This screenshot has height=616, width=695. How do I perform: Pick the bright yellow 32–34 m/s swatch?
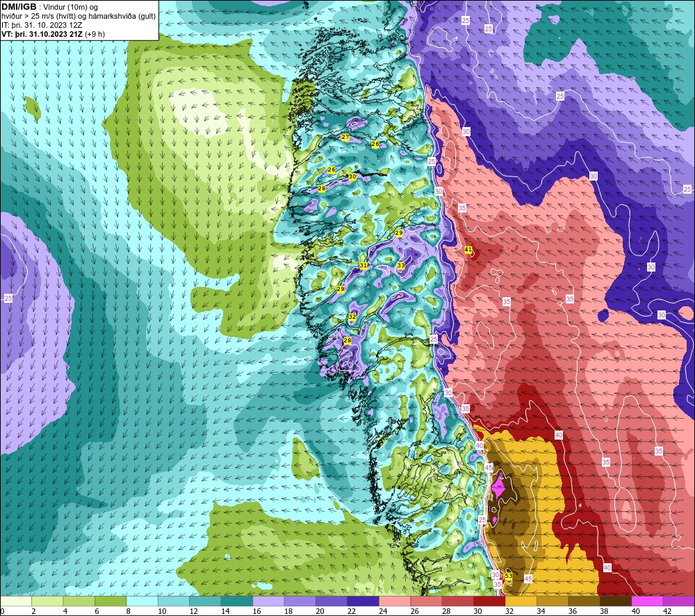coord(521,601)
